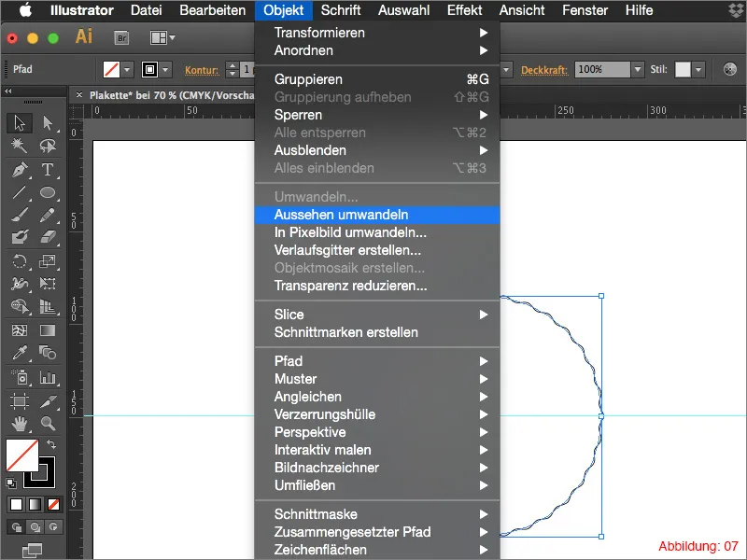
Task: Click the Kontur link label
Action: point(202,70)
